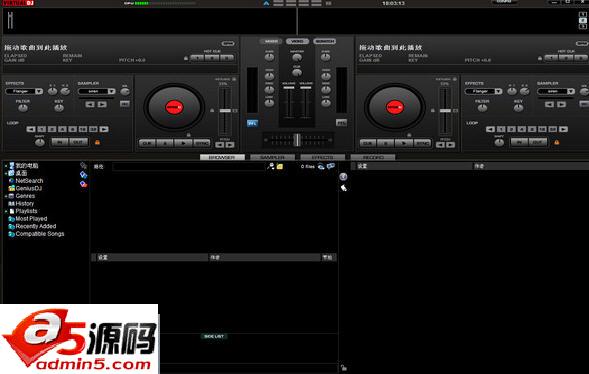Image resolution: width=589 pixels, height=374 pixels.
Task: Double the loop length on left deck
Action: click(104, 129)
